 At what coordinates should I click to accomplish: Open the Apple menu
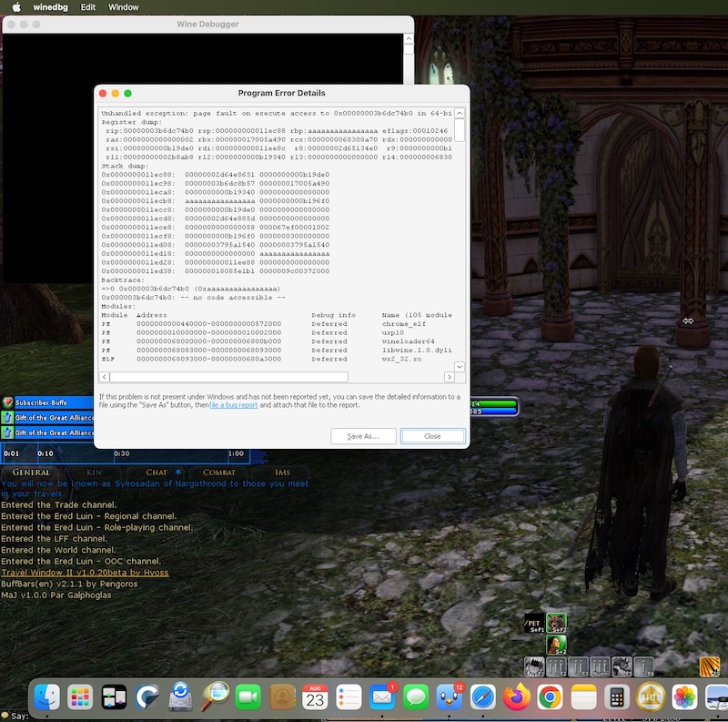(x=16, y=7)
